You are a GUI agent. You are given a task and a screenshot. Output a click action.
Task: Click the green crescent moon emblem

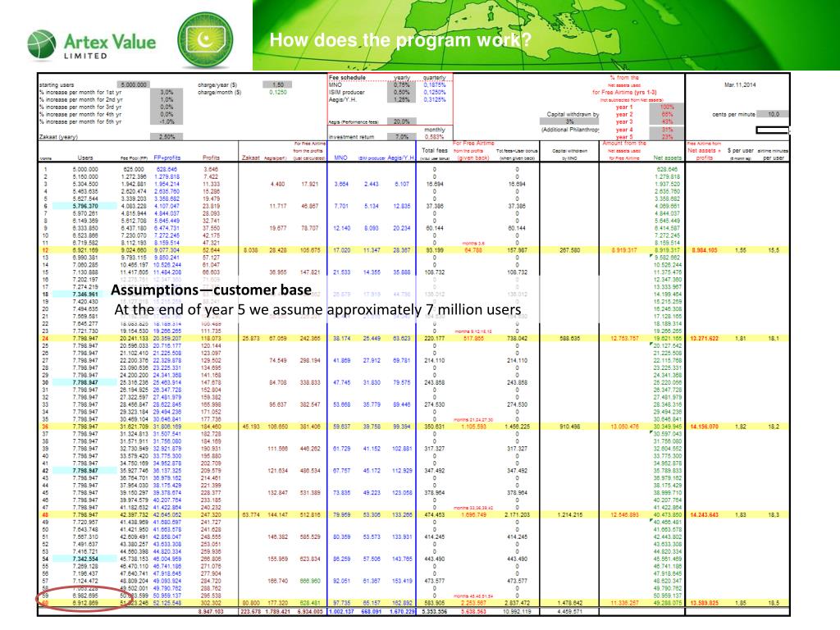click(x=205, y=40)
